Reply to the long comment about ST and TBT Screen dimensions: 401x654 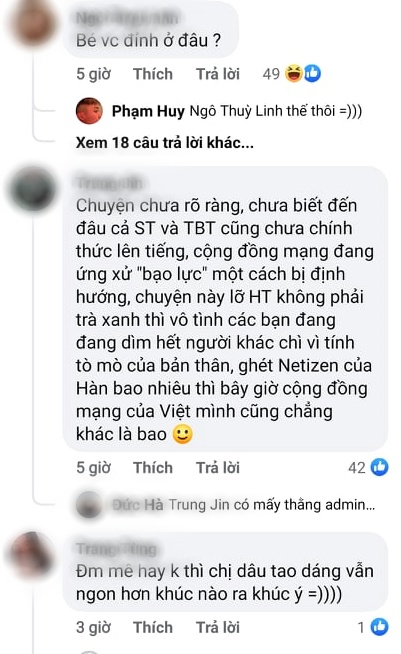pos(218,468)
